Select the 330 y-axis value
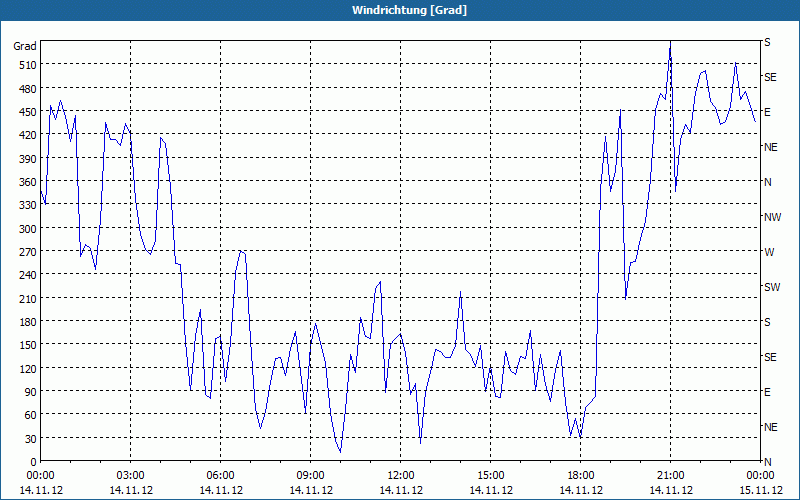The image size is (800, 500). [x=28, y=205]
